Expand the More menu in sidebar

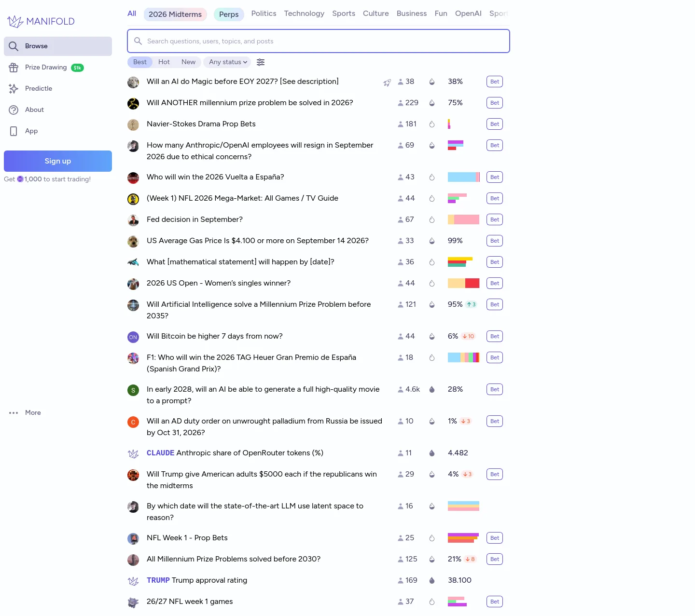pyautogui.click(x=25, y=413)
